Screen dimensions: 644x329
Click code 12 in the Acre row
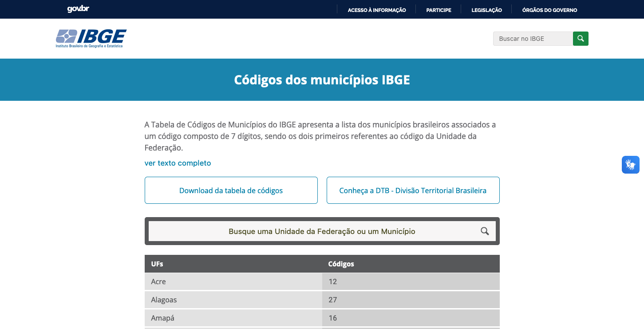tap(333, 281)
